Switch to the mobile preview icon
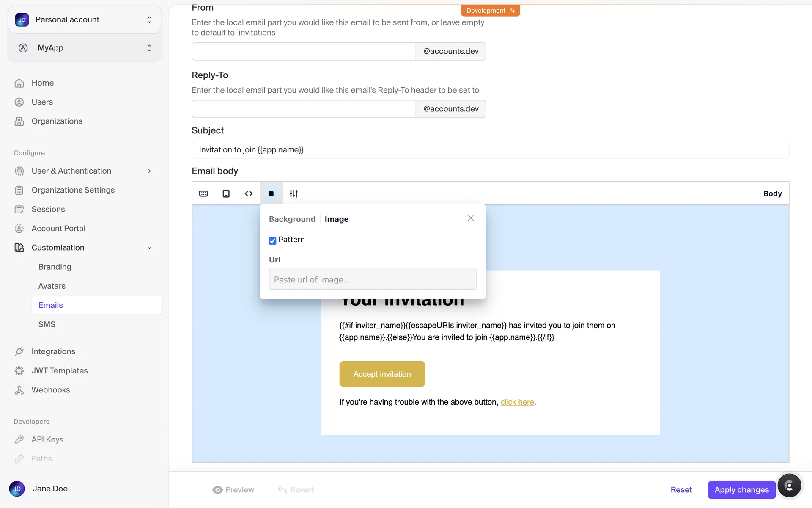The height and width of the screenshot is (508, 812). click(x=226, y=193)
